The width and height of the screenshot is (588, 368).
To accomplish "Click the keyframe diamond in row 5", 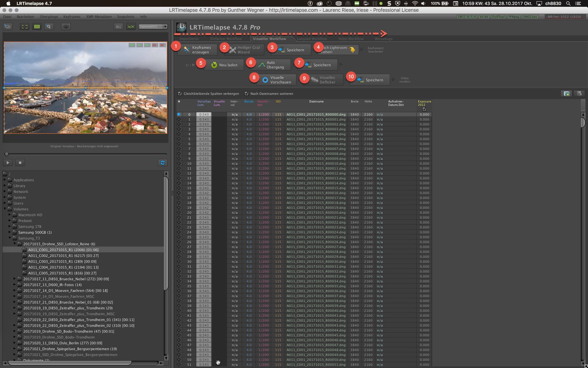I will [179, 139].
